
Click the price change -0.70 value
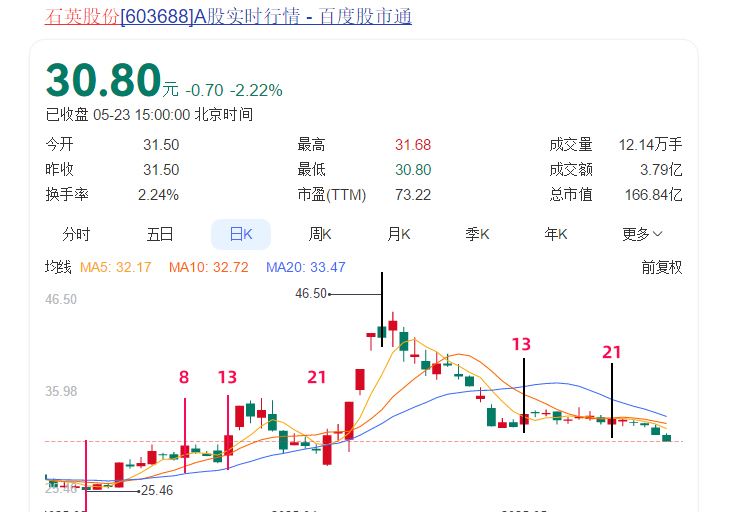pyautogui.click(x=204, y=90)
